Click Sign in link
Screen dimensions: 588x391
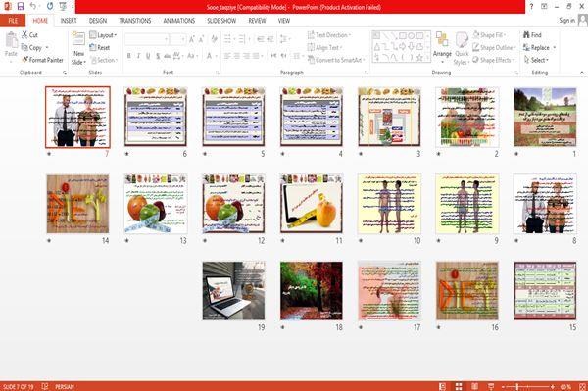pos(566,21)
